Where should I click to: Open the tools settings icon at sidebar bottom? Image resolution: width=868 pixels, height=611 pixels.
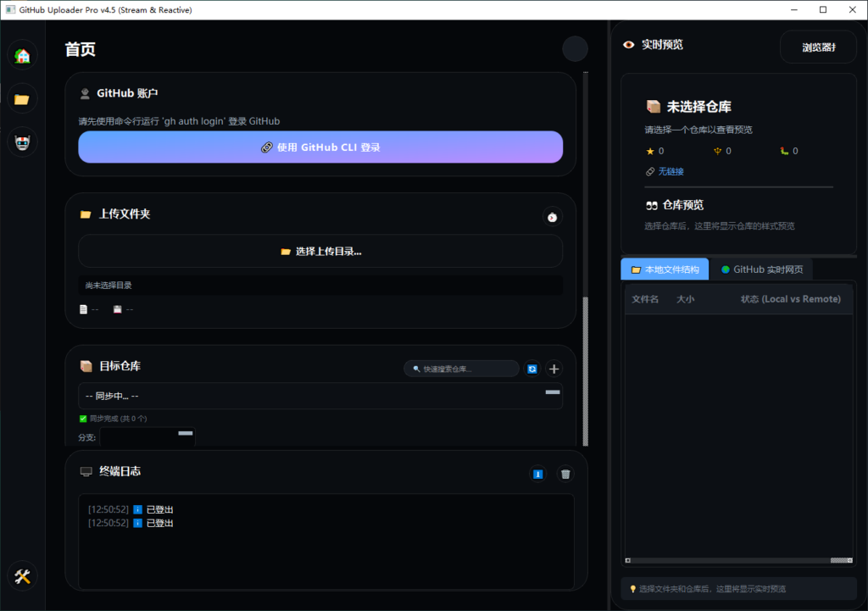click(22, 576)
